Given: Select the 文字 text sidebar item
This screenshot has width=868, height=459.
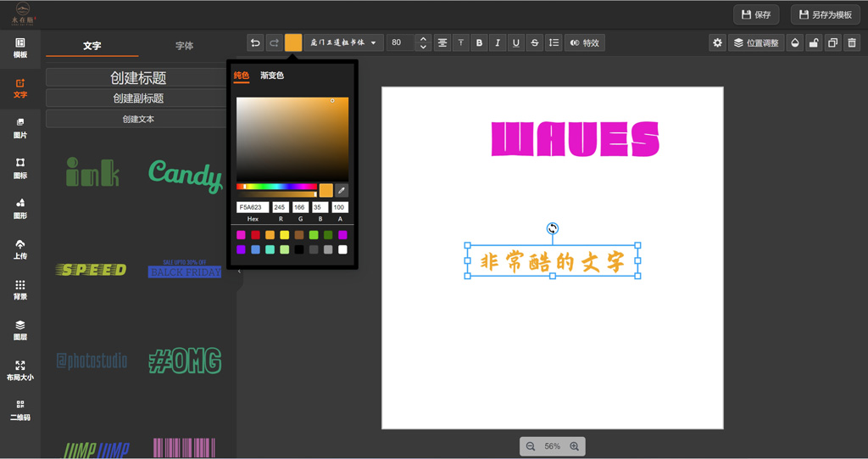Looking at the screenshot, I should [x=20, y=88].
